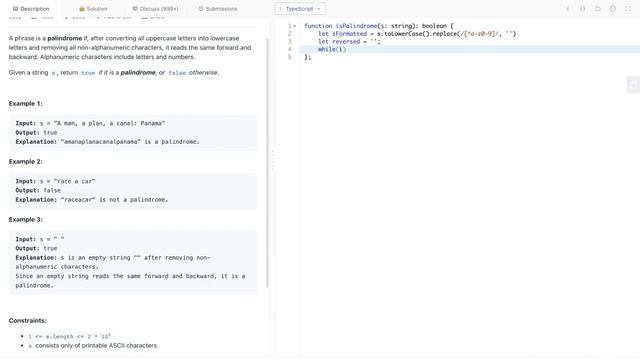Viewport: 640px width, 360px height.
Task: Open the Submissions tab
Action: pos(218,9)
